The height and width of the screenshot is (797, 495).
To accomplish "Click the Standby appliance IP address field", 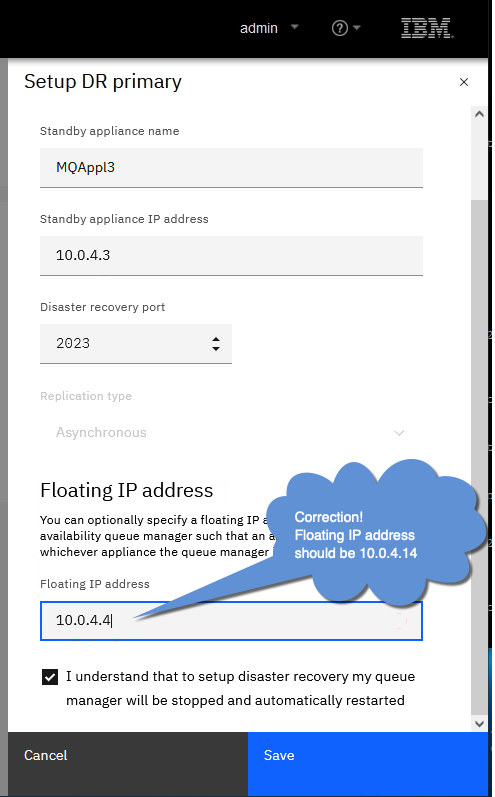I will click(x=231, y=255).
